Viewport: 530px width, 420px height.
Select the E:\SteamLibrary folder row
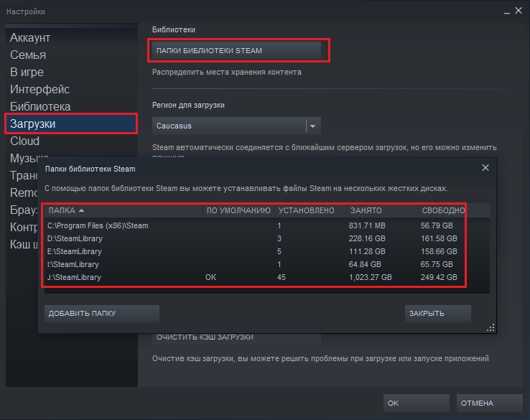[x=267, y=251]
